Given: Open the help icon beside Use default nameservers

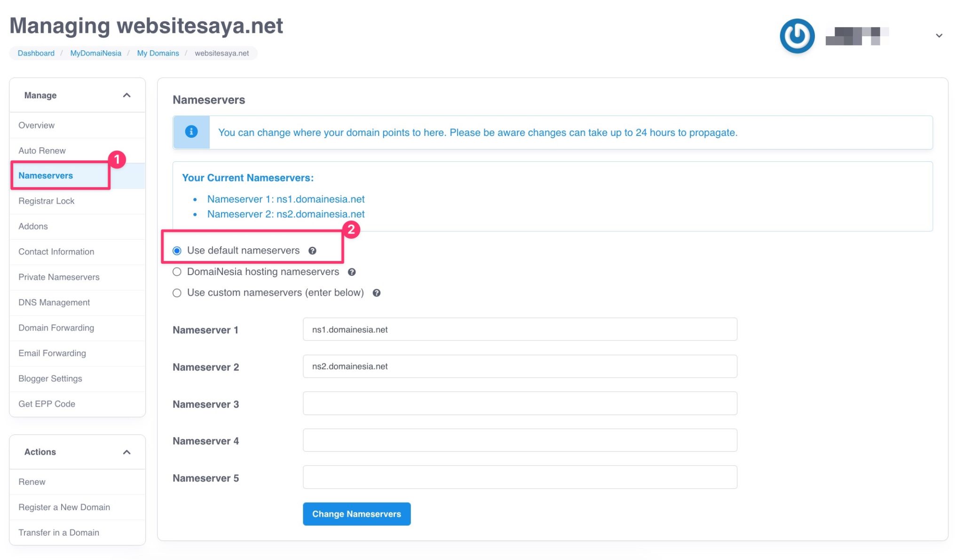Looking at the screenshot, I should [313, 251].
